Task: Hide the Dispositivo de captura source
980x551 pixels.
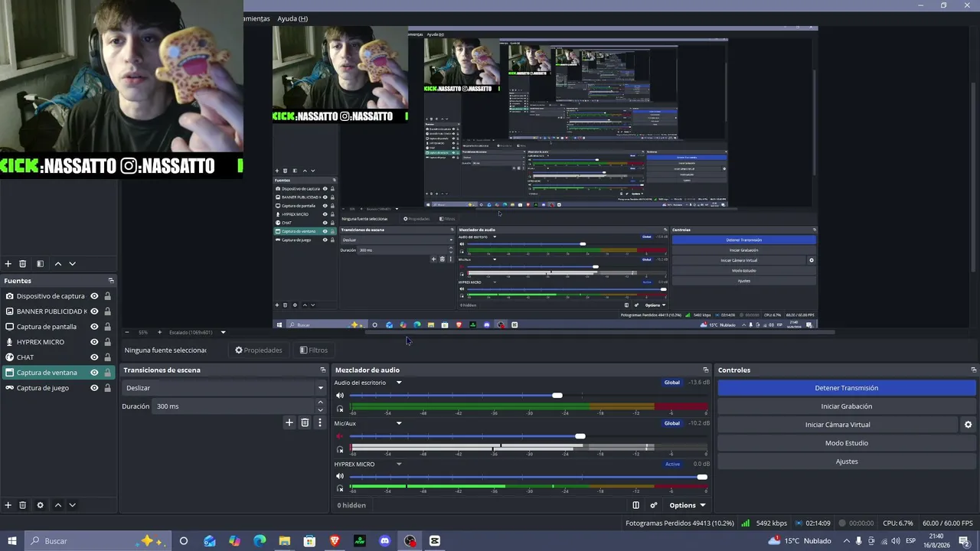Action: pos(94,296)
